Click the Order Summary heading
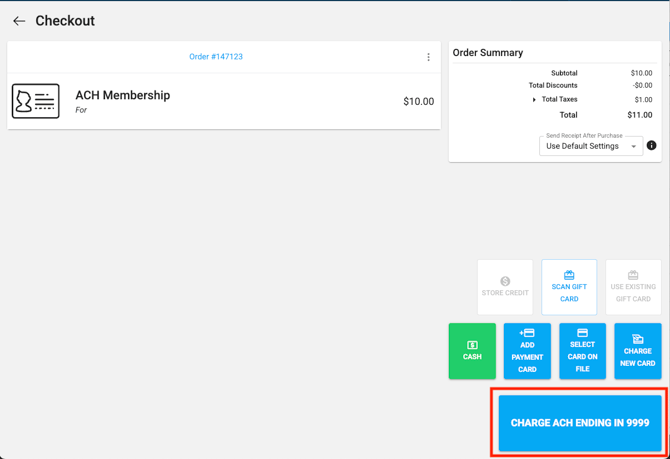 pyautogui.click(x=488, y=53)
